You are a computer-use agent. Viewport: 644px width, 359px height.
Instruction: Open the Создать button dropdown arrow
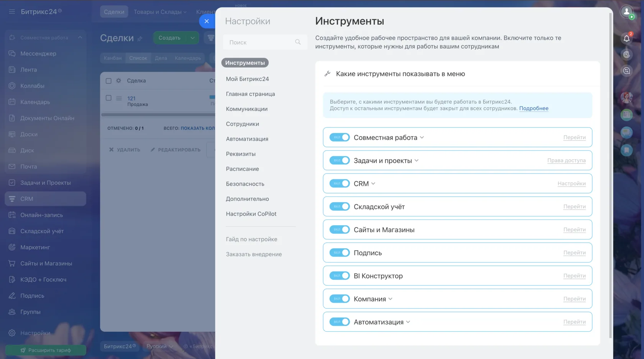click(192, 38)
